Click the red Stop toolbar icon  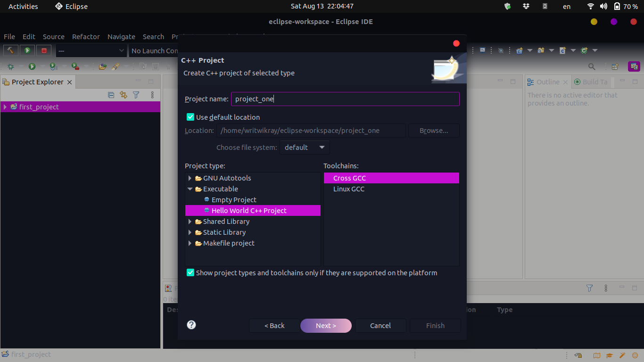[45, 50]
